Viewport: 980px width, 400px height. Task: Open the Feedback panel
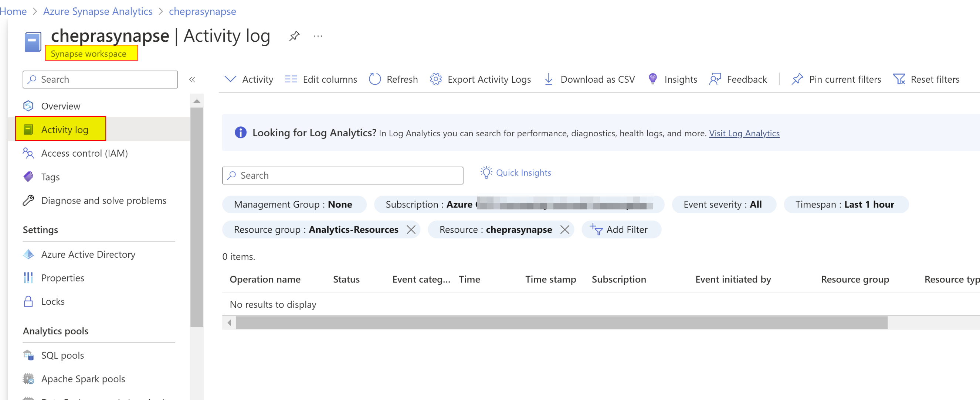pos(738,79)
